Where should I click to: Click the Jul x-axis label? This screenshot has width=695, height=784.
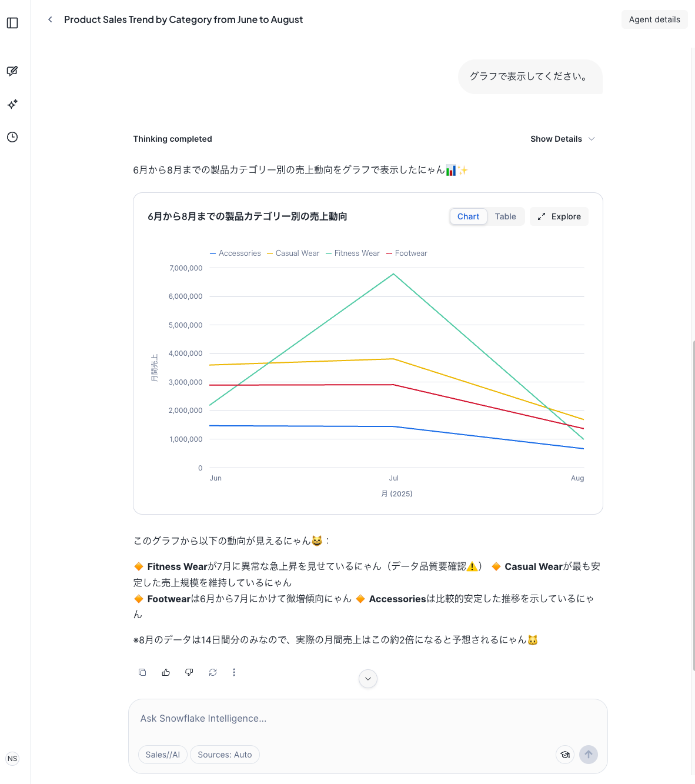tap(393, 478)
